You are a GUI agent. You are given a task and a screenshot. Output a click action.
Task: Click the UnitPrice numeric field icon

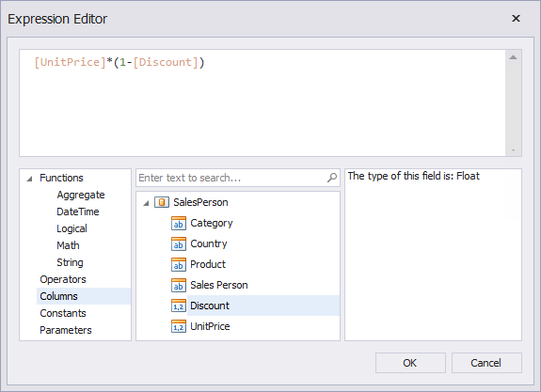[179, 326]
